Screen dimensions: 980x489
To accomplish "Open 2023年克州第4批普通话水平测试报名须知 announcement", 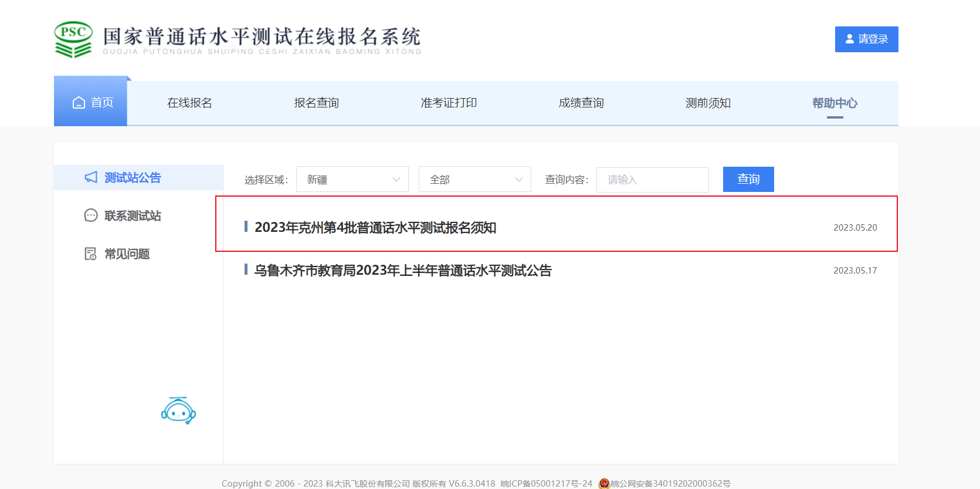I will 375,228.
